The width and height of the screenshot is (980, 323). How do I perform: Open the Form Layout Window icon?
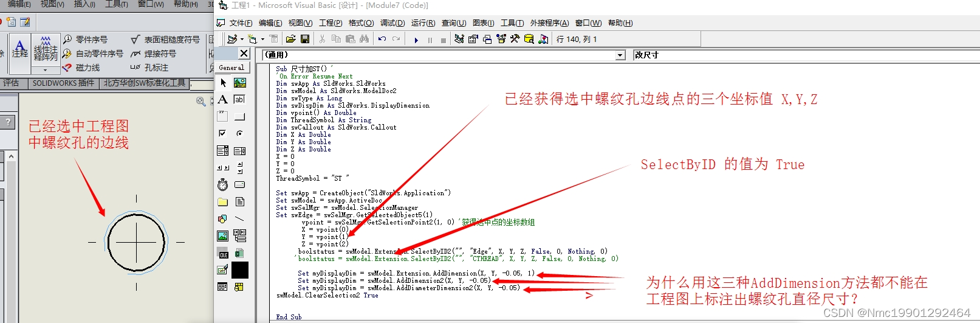[x=487, y=39]
